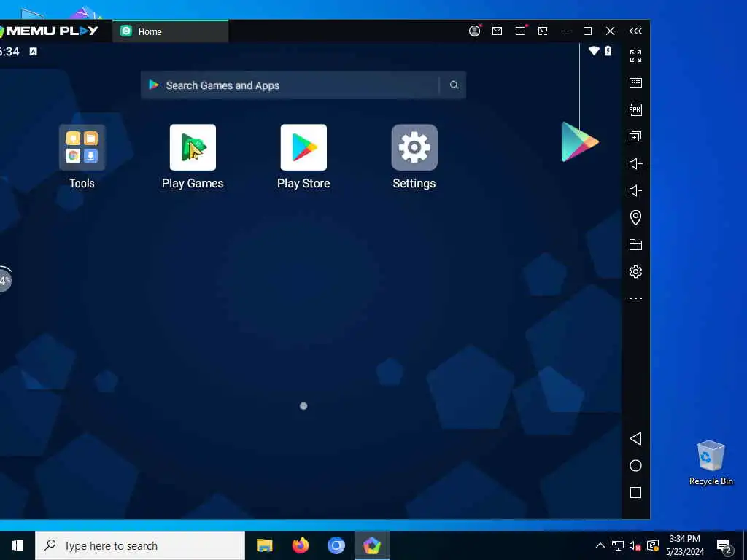Open the Tools folder on home screen
Image resolution: width=747 pixels, height=560 pixels.
[x=82, y=147]
